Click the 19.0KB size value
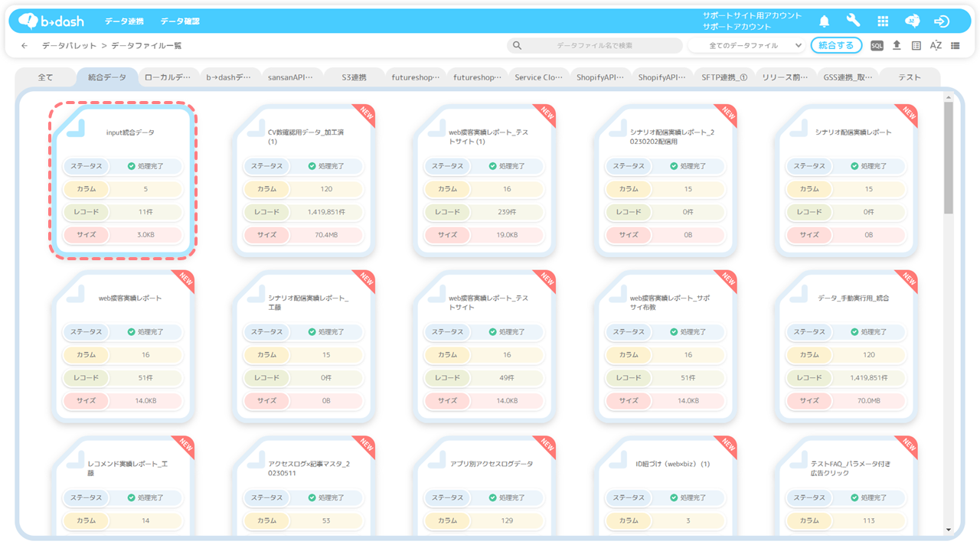This screenshot has height=551, width=980. coord(507,235)
